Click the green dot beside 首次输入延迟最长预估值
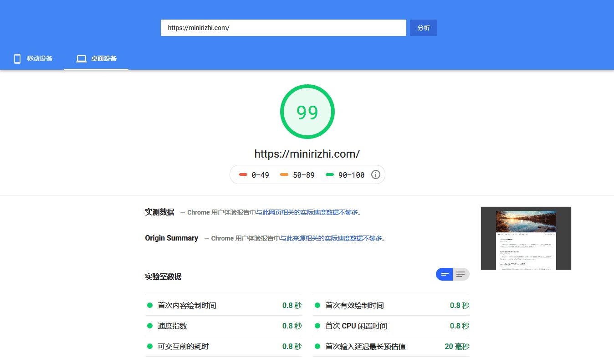This screenshot has height=364, width=614. (317, 346)
